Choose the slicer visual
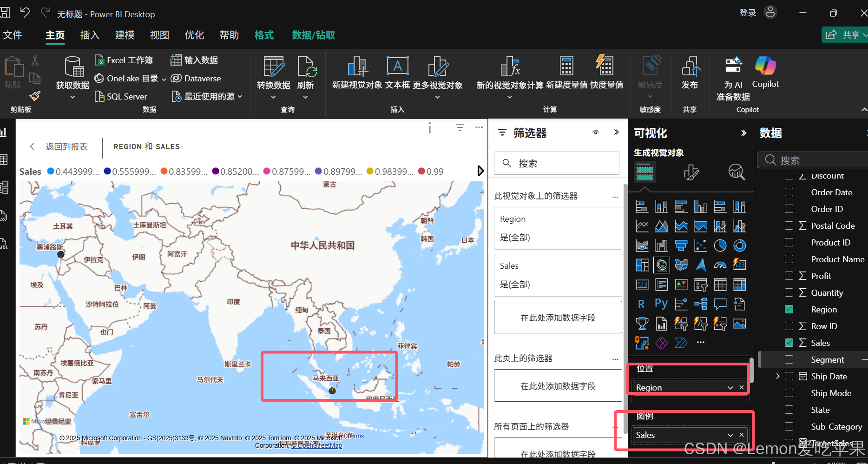The height and width of the screenshot is (464, 868). click(x=700, y=285)
